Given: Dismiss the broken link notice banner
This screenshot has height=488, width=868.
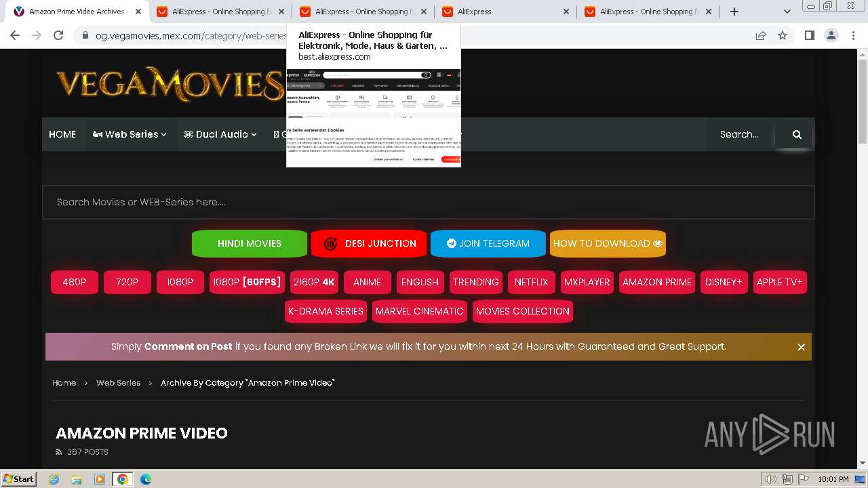Looking at the screenshot, I should click(801, 347).
